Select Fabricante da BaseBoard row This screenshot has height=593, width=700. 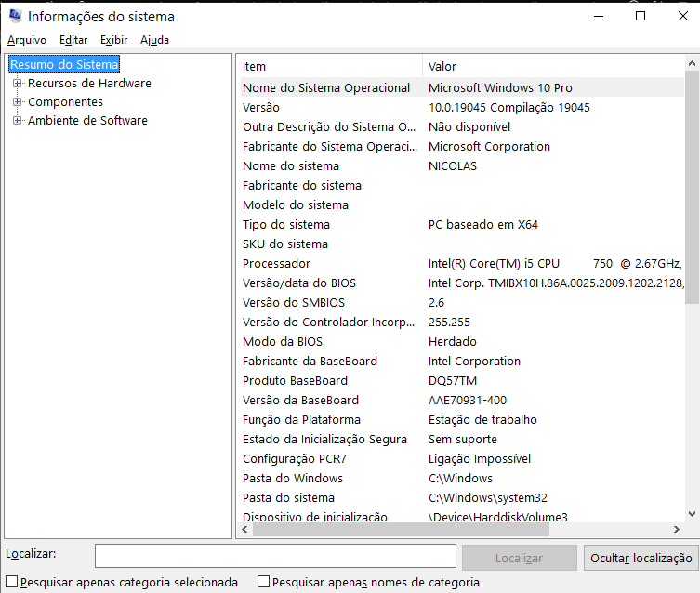[x=462, y=362]
